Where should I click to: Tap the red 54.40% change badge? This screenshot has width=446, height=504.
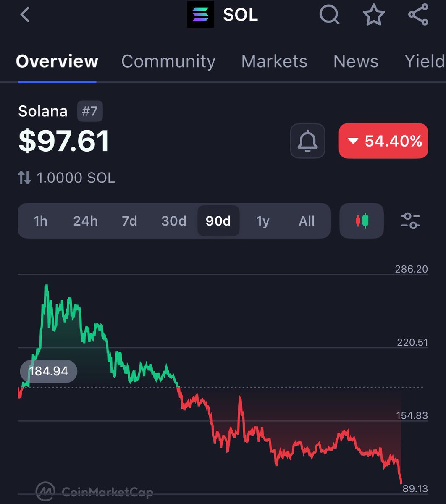[383, 141]
